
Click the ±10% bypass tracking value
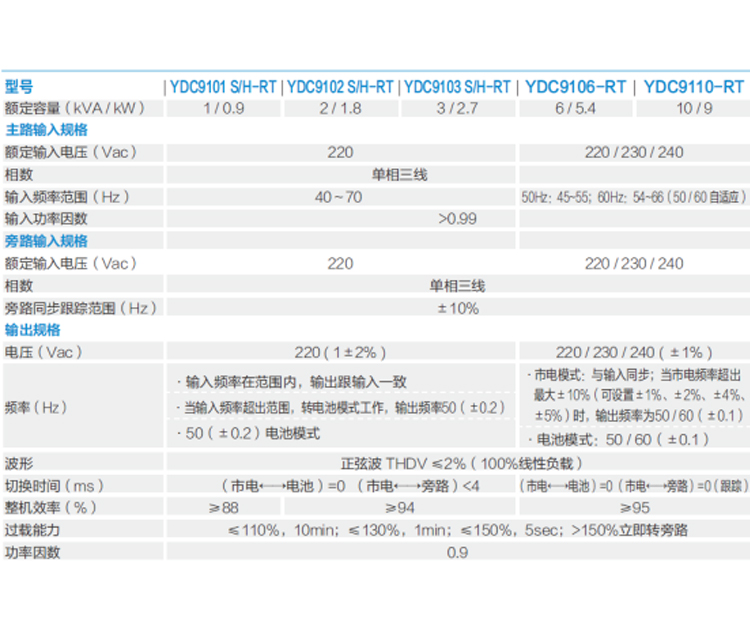click(458, 309)
